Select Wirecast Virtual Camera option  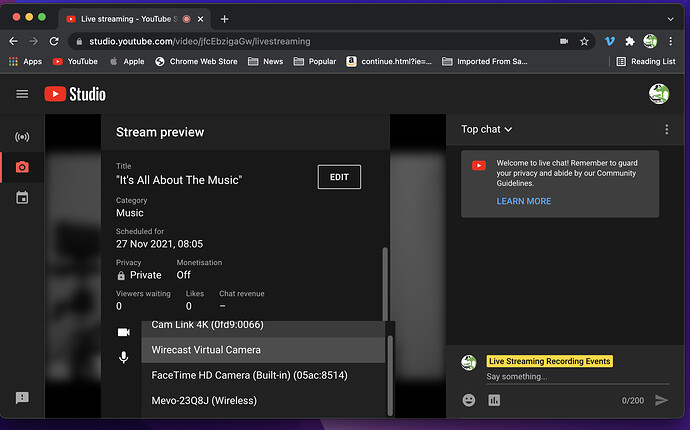pyautogui.click(x=263, y=350)
